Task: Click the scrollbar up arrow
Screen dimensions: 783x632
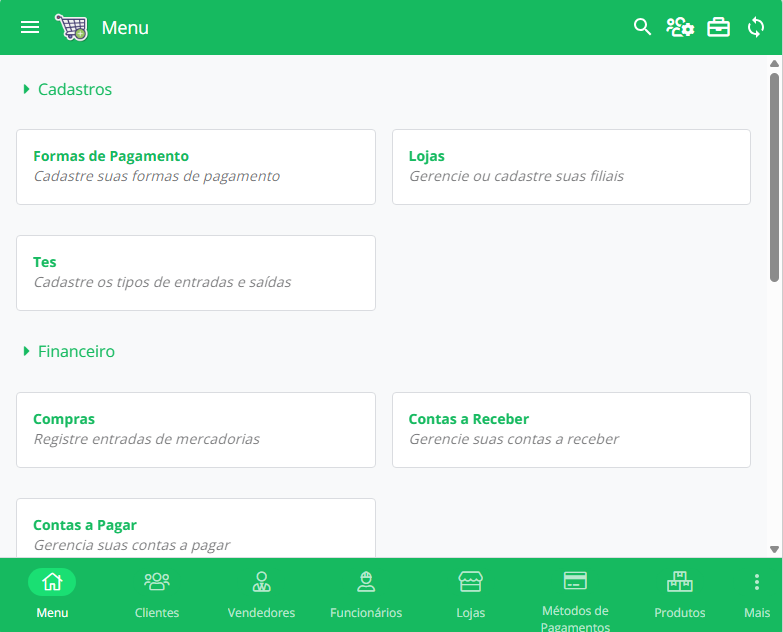Action: point(775,63)
